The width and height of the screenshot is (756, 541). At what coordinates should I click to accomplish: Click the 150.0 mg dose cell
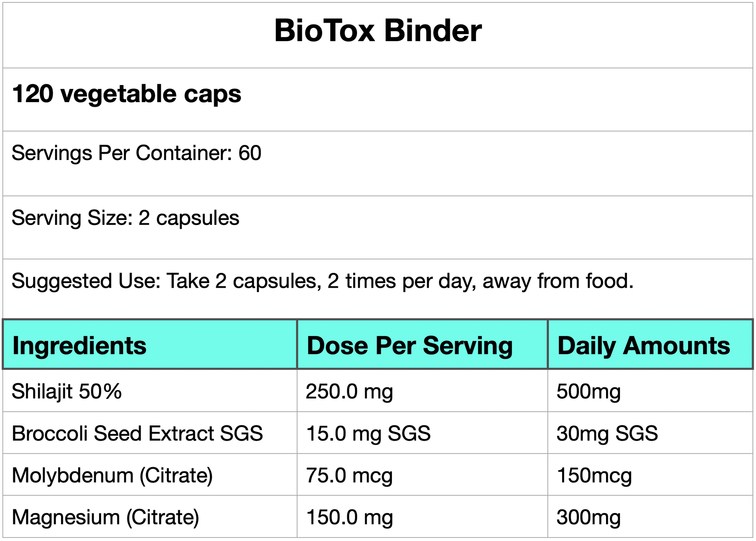349,517
